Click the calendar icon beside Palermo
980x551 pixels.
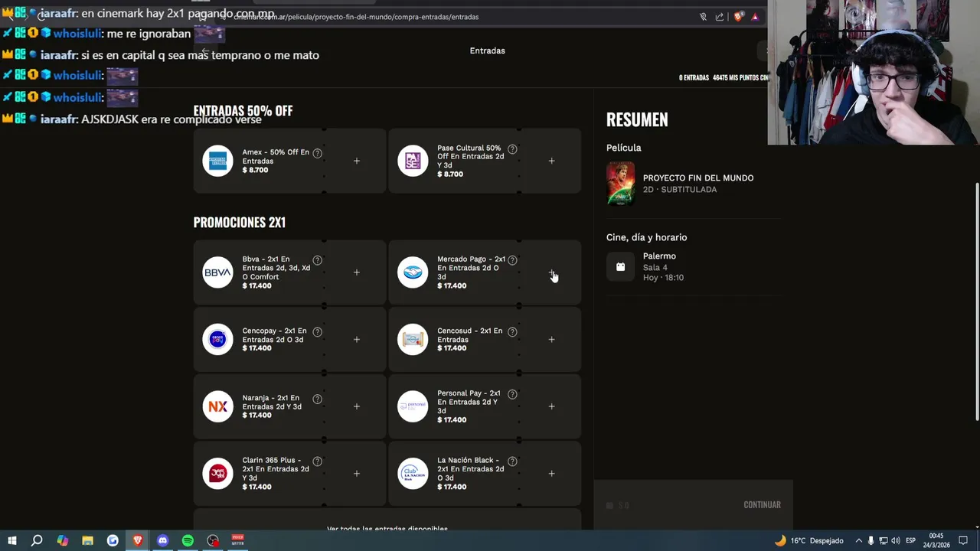pos(620,267)
